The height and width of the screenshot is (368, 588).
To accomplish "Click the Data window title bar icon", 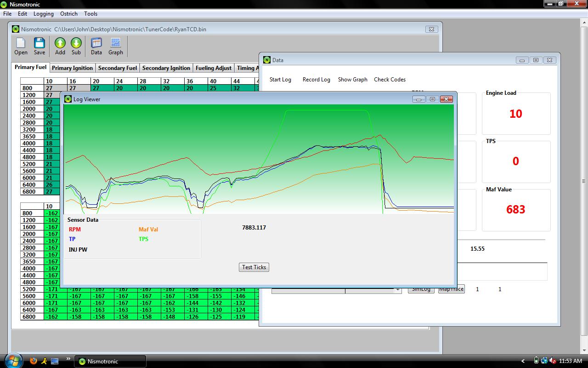I will [x=267, y=60].
